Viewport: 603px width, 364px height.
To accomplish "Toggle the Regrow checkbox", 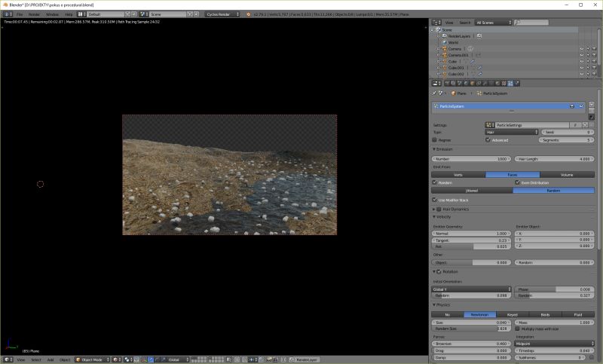I will [x=435, y=140].
